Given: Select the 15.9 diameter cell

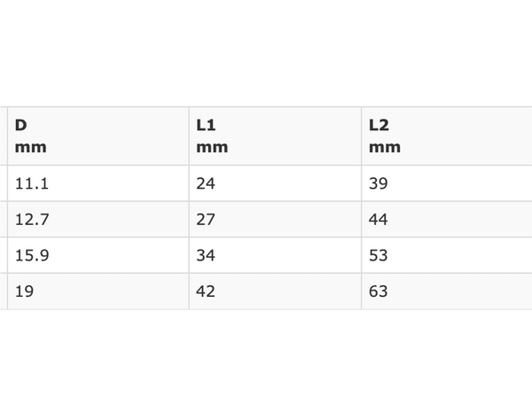Looking at the screenshot, I should tap(98, 255).
